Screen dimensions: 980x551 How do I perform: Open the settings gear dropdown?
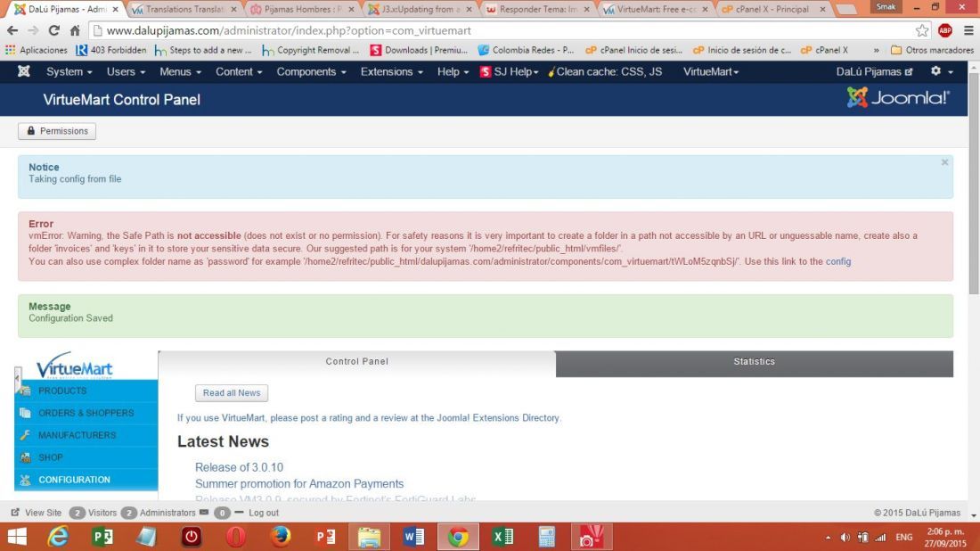click(x=942, y=71)
